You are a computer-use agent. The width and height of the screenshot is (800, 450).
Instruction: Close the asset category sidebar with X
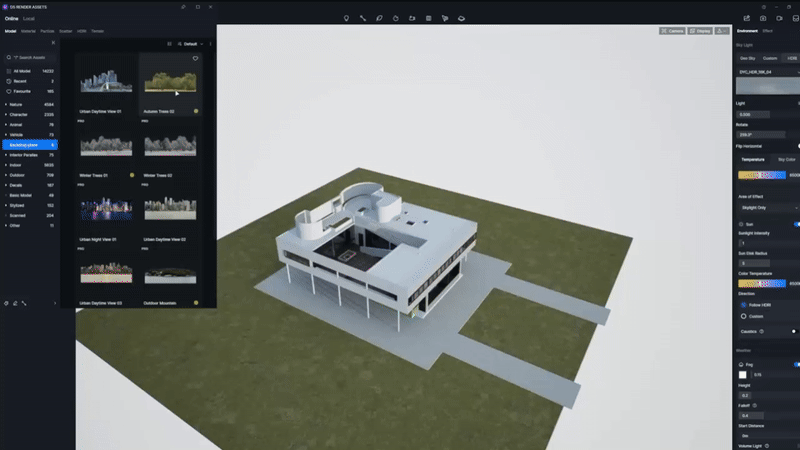click(x=53, y=43)
